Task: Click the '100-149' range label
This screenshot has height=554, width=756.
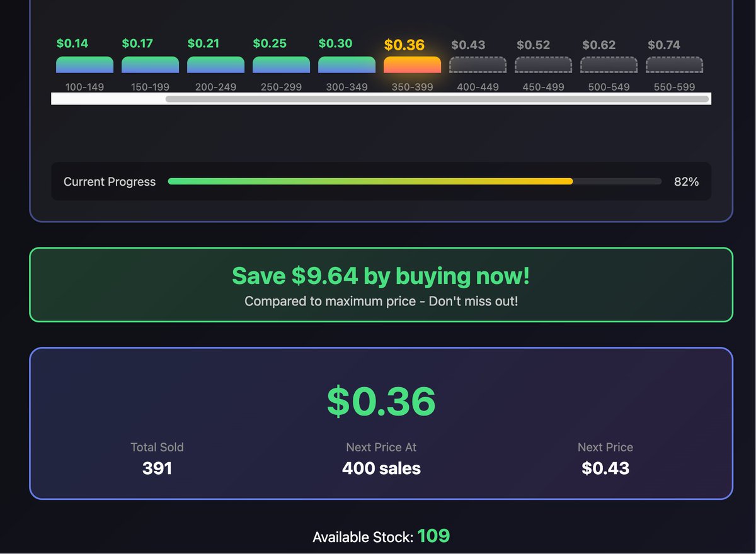Action: [84, 87]
